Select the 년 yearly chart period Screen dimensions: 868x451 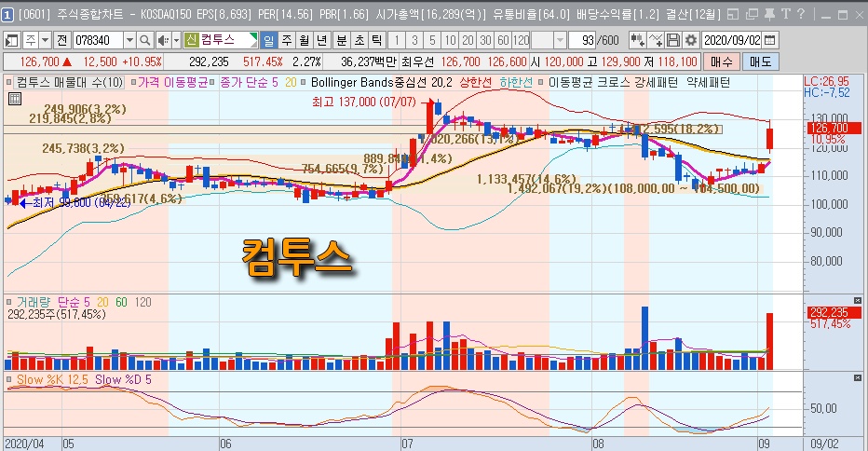point(322,40)
